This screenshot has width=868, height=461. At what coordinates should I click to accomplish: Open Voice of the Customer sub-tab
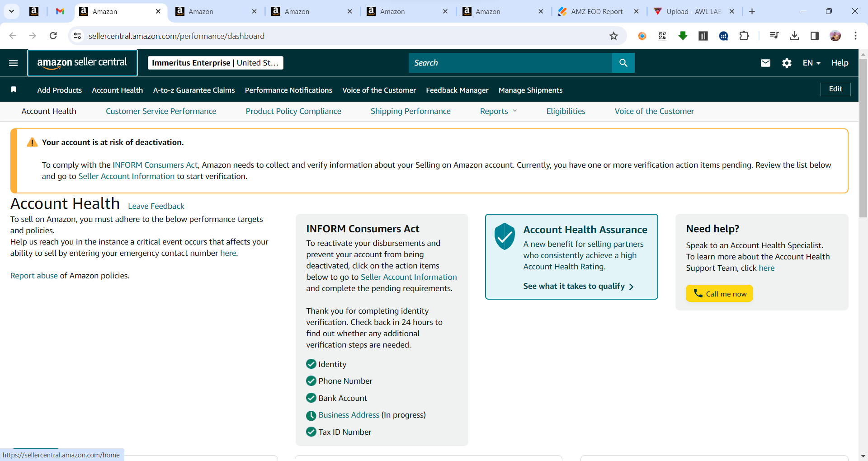coord(654,111)
